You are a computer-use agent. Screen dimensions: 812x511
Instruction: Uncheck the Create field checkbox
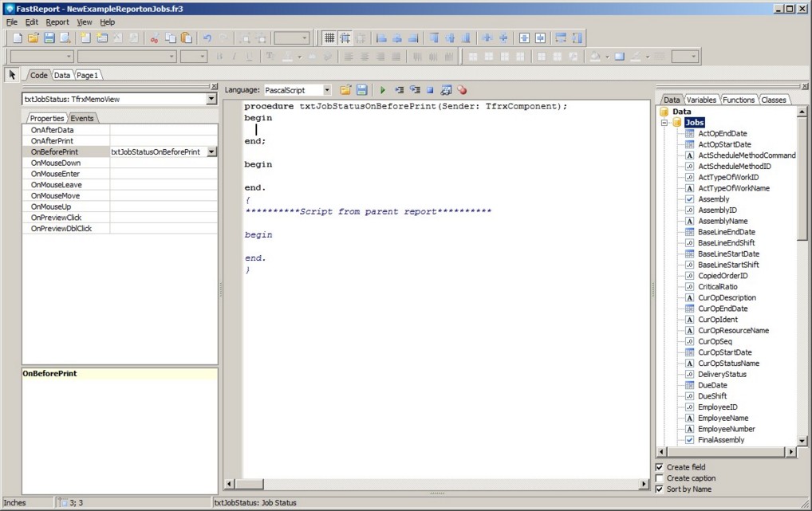[660, 467]
